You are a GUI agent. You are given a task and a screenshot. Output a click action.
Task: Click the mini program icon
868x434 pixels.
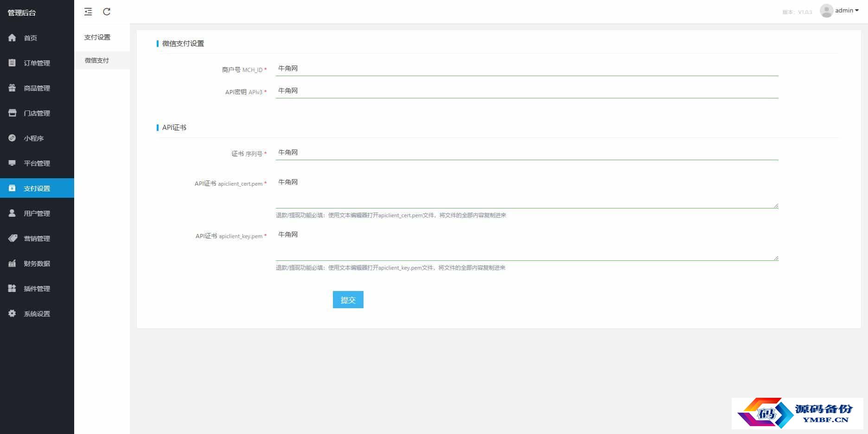12,138
